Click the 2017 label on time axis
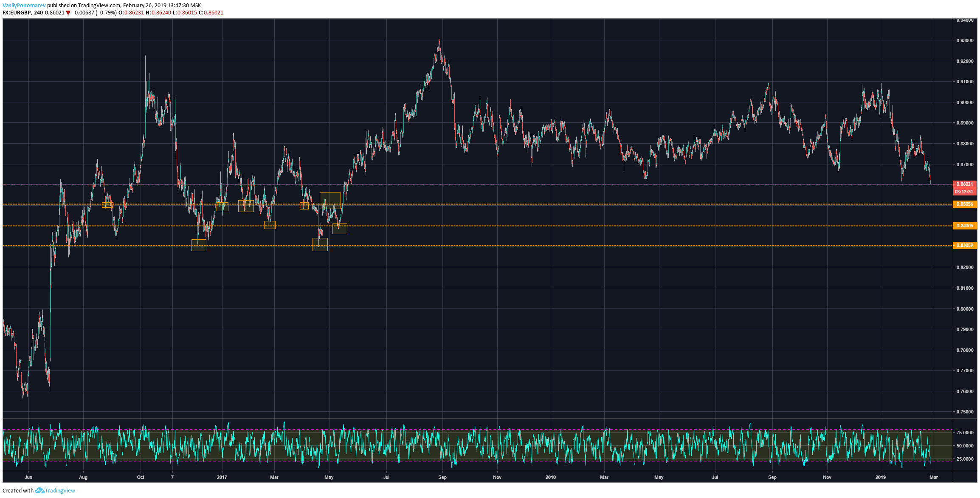980x498 pixels. tap(222, 477)
